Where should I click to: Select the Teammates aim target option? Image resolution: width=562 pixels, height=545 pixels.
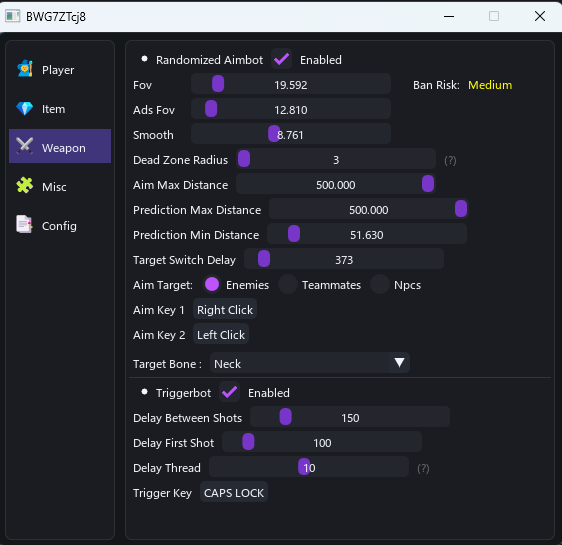288,285
